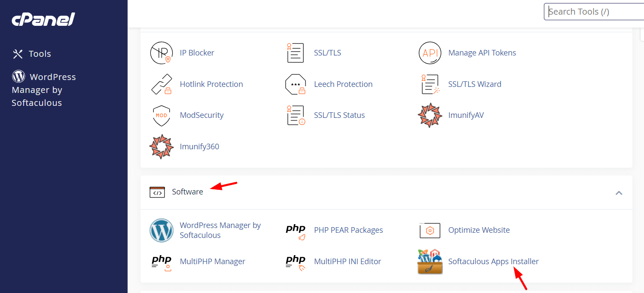Click the Software section code icon
This screenshot has height=293, width=644.
point(157,192)
